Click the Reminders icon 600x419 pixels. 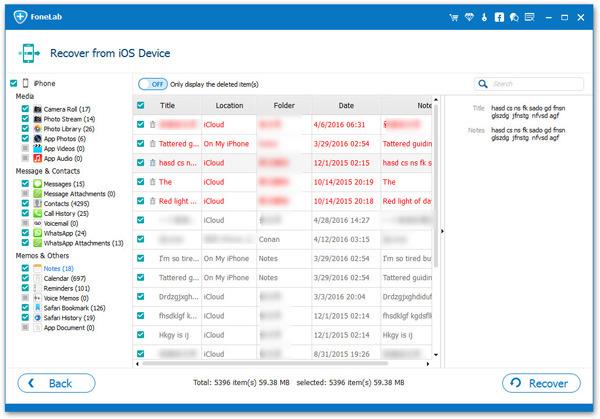point(38,288)
